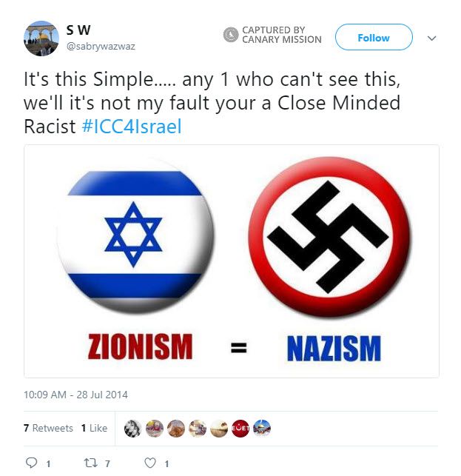Expand the tweet options chevron menu
The height and width of the screenshot is (476, 461).
[431, 38]
